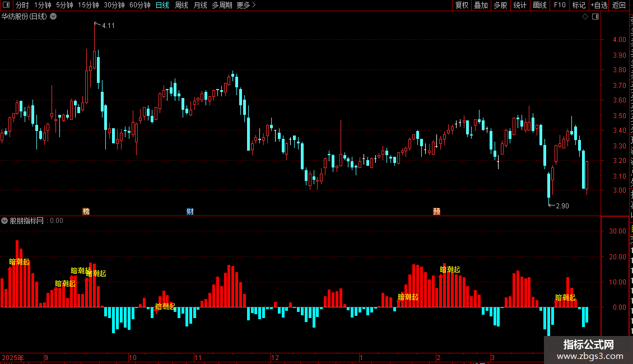The height and width of the screenshot is (364, 633).
Task: Select the 30分钟 period
Action: pyautogui.click(x=114, y=5)
